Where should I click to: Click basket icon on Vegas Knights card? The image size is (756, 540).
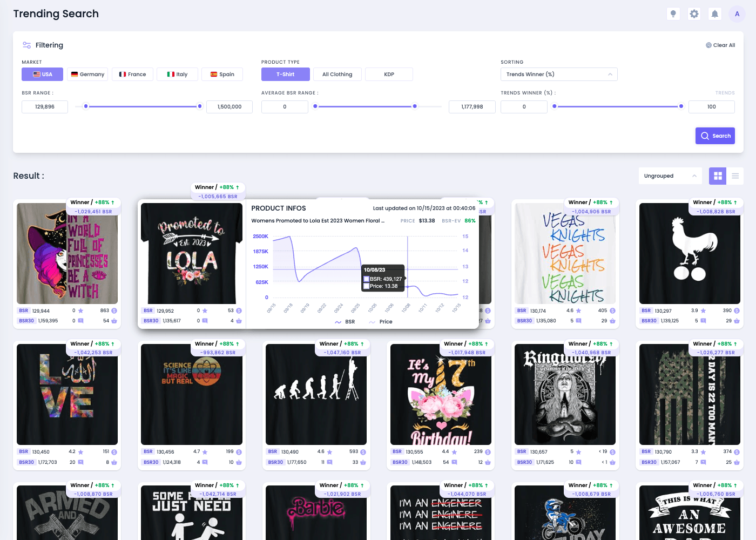612,321
